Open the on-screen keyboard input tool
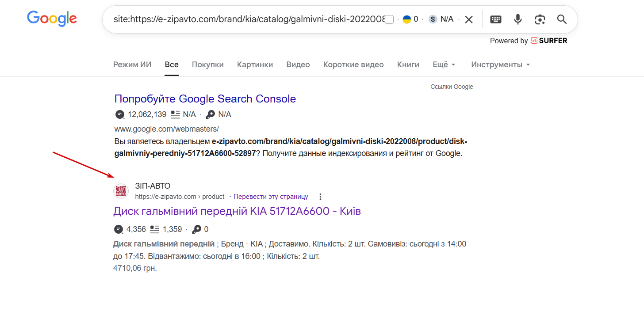 coord(496,19)
